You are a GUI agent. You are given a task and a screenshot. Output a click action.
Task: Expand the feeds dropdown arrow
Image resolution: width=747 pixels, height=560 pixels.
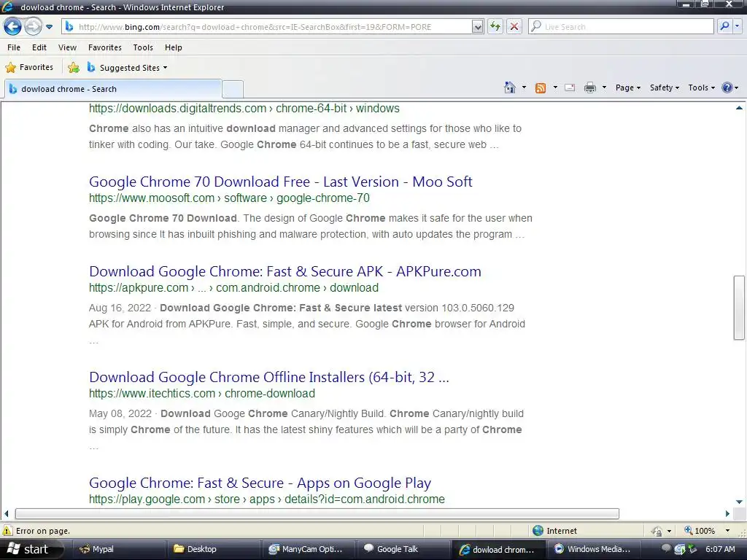555,87
